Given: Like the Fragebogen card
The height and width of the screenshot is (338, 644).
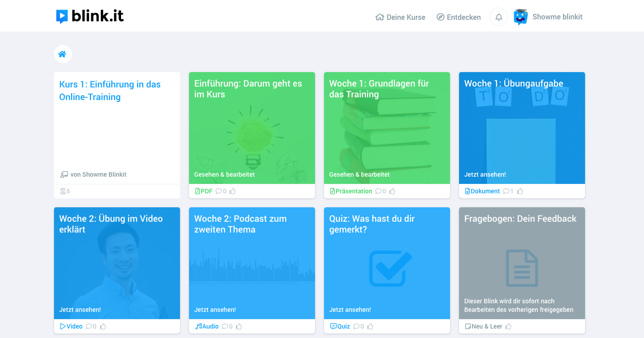Looking at the screenshot, I should 509,326.
